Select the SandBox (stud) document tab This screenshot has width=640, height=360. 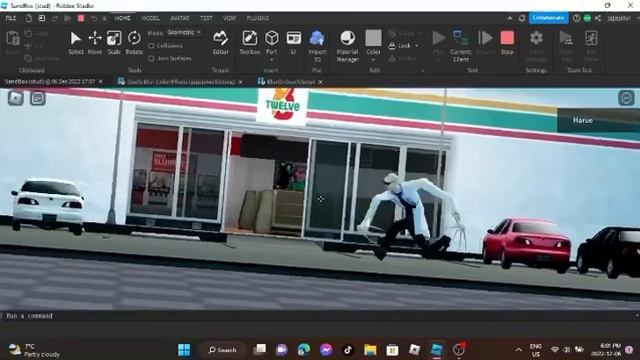[x=50, y=82]
